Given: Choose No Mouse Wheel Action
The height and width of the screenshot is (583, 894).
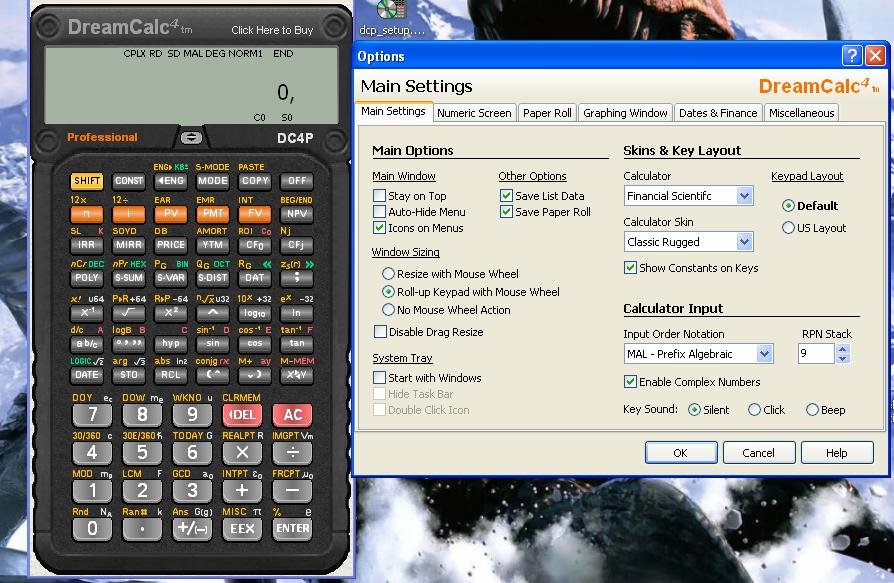Looking at the screenshot, I should click(x=388, y=310).
